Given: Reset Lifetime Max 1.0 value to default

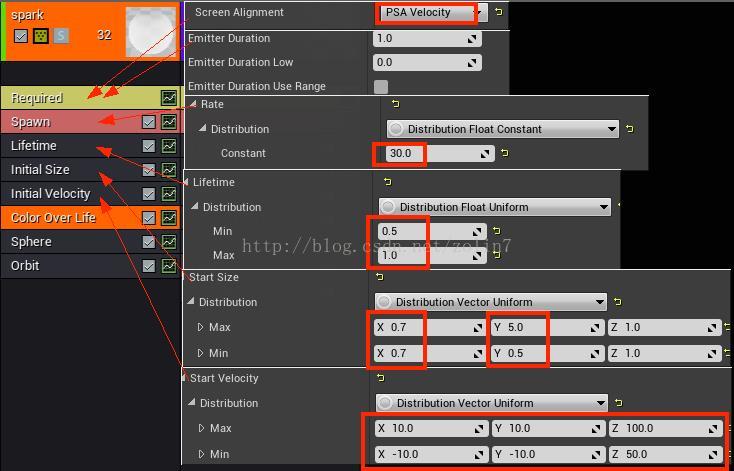Looking at the screenshot, I should (497, 255).
